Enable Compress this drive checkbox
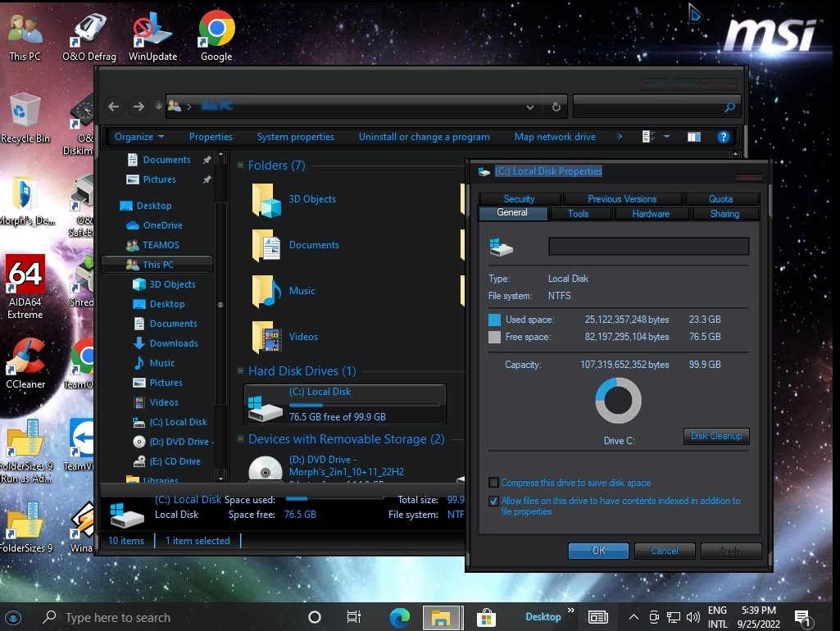 click(x=493, y=483)
